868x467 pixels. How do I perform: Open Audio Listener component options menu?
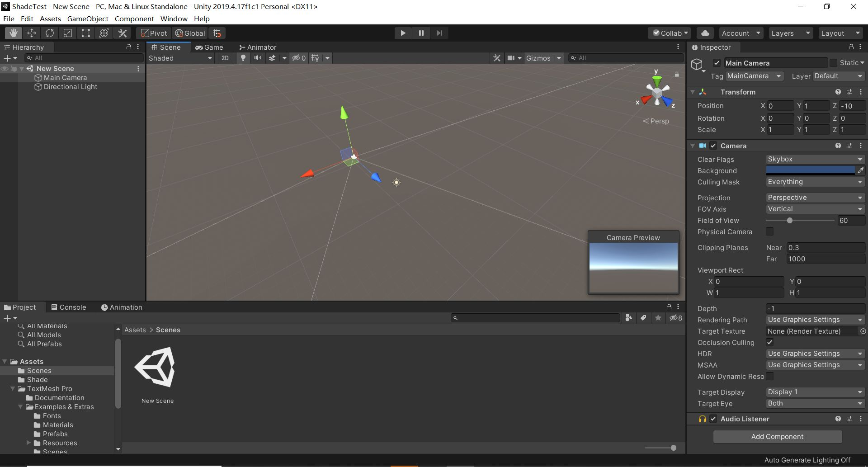(861, 419)
